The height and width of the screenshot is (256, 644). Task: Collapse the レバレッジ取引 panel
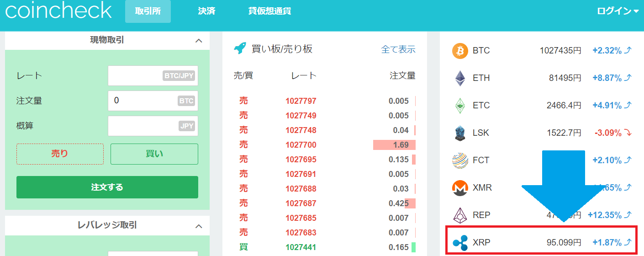(x=199, y=226)
